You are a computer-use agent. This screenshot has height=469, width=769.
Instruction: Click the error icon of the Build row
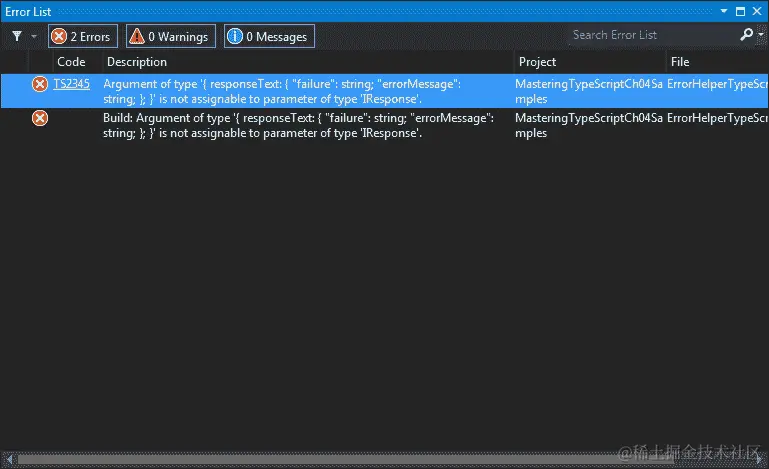click(x=40, y=118)
